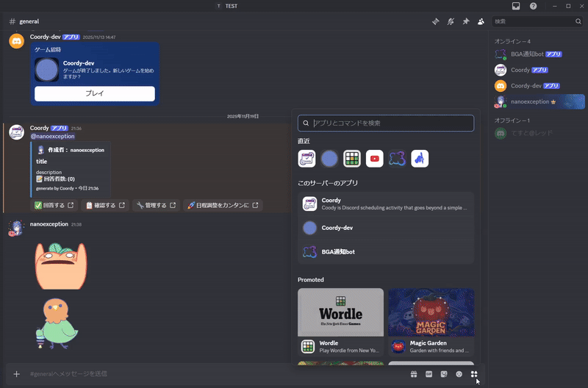The image size is (588, 388).
Task: Open the Wordle promoted card
Action: pyautogui.click(x=340, y=322)
